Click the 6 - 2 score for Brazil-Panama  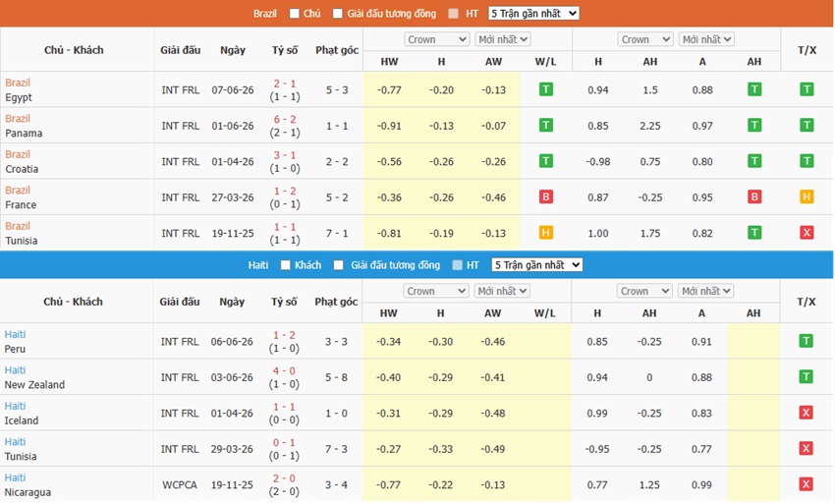284,119
